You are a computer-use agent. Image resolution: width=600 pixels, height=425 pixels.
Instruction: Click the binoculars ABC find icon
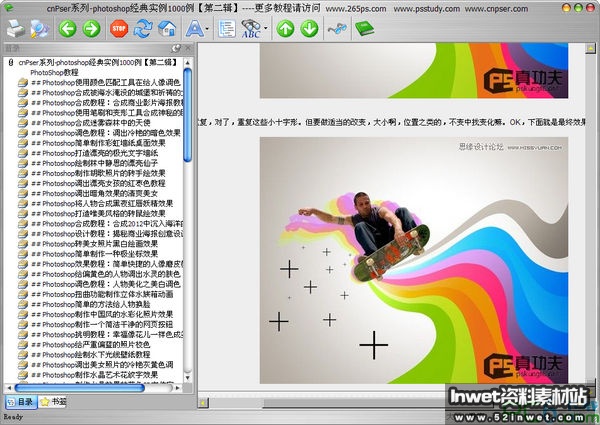click(251, 29)
